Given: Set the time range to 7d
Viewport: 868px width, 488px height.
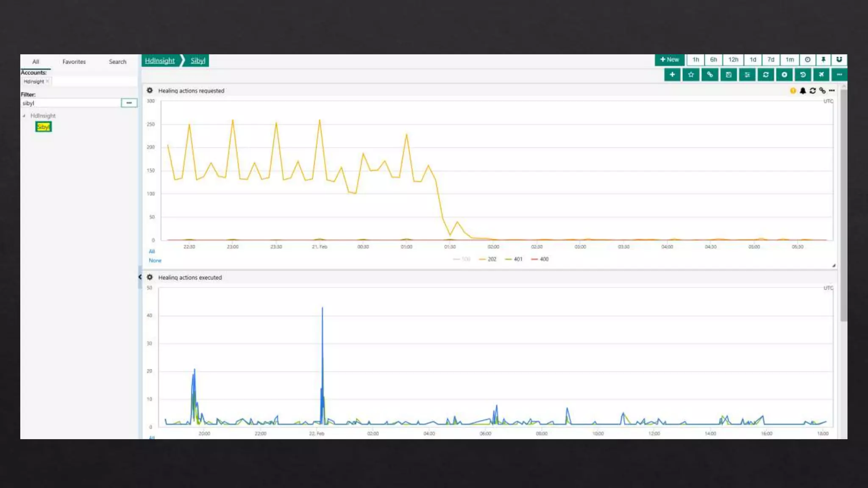Looking at the screenshot, I should coord(771,60).
